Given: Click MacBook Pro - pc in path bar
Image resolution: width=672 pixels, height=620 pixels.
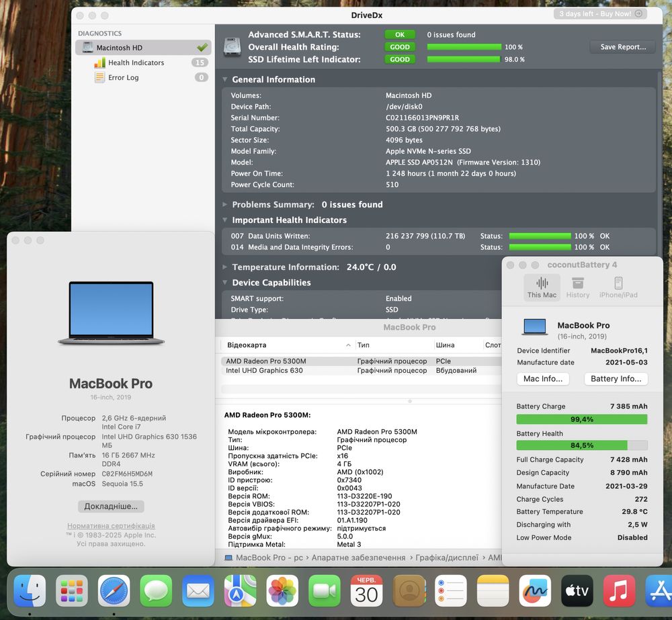Looking at the screenshot, I should [269, 558].
